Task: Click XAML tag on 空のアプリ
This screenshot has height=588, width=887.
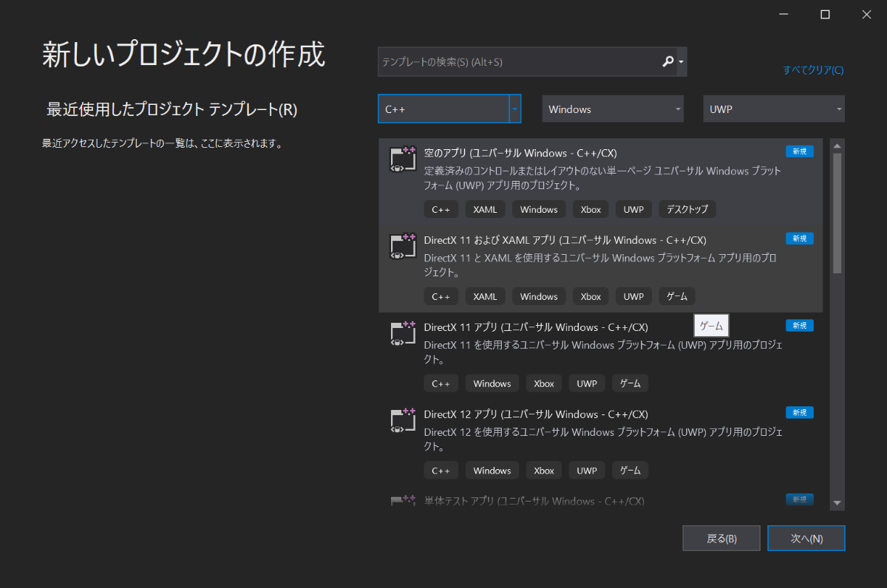Action: pyautogui.click(x=485, y=209)
